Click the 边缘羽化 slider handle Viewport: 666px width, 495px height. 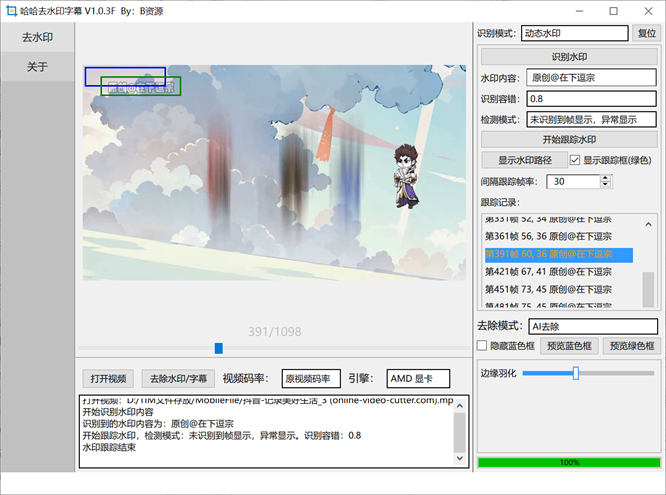click(576, 373)
